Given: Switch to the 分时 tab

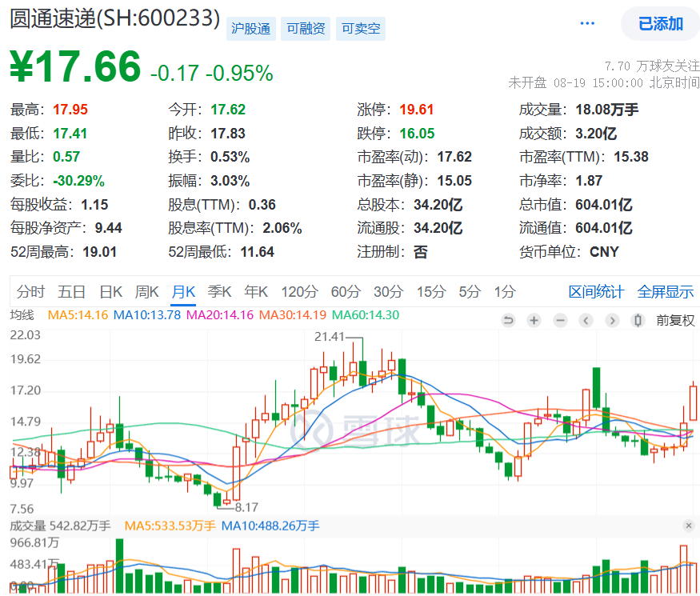Looking at the screenshot, I should pos(30,292).
